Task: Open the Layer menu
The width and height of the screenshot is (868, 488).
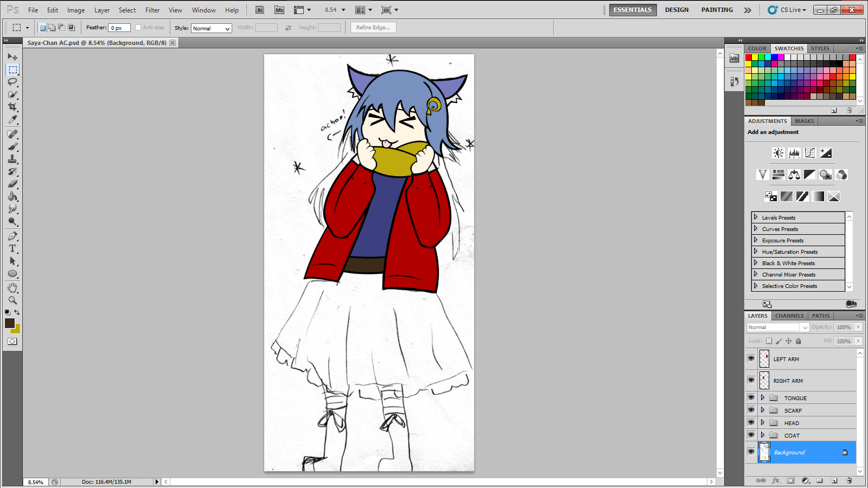Action: point(102,10)
